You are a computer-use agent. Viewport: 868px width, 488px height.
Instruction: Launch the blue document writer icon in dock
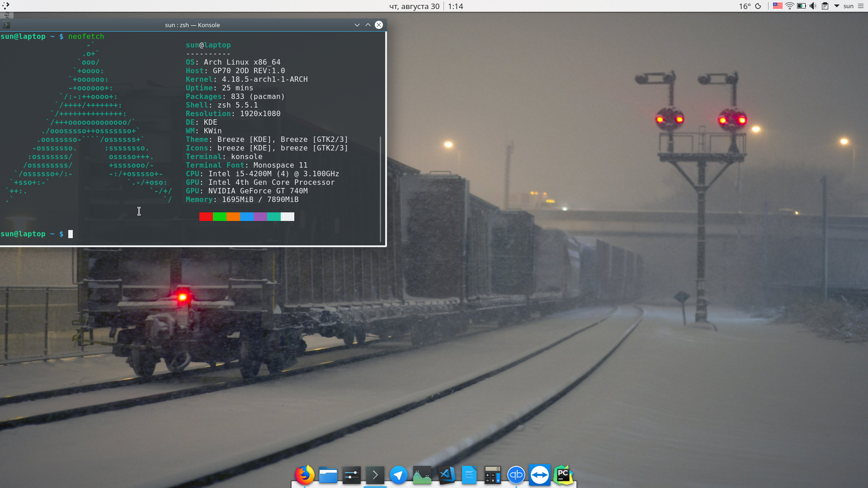point(469,475)
